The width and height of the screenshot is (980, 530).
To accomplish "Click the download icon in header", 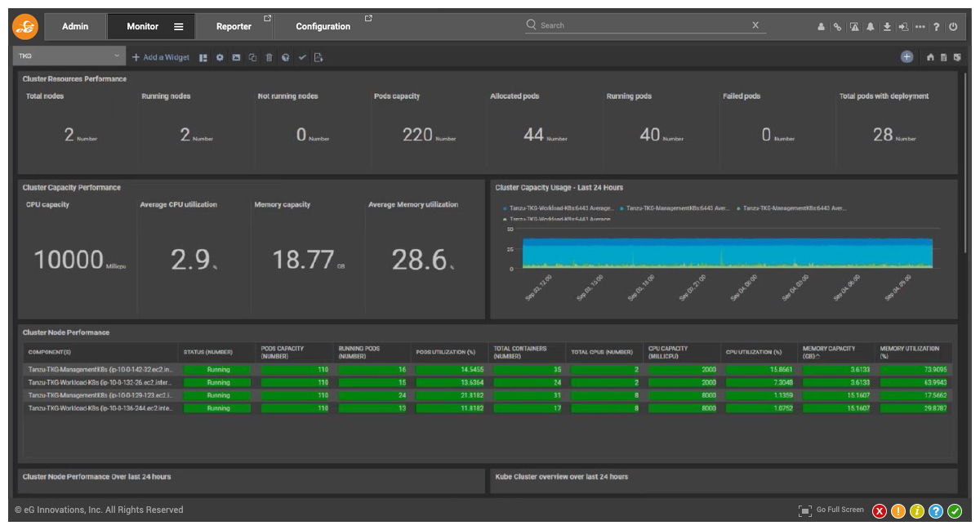I will (887, 27).
